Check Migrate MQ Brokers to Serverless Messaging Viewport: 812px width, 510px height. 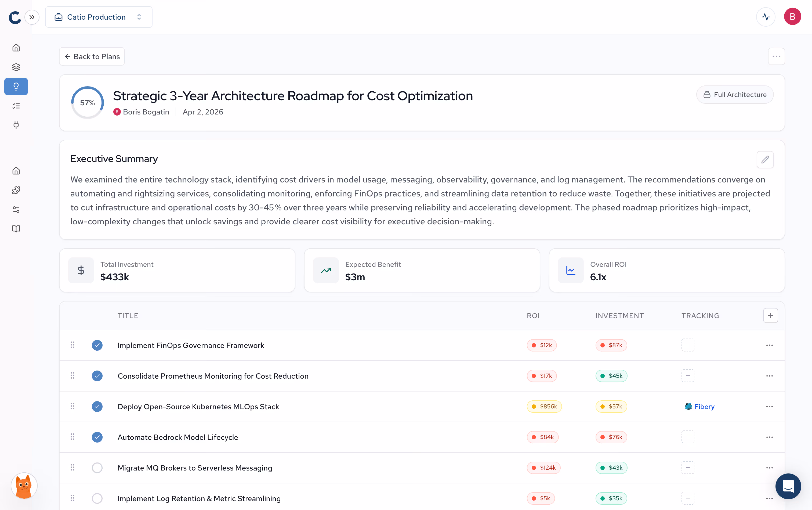tap(97, 468)
